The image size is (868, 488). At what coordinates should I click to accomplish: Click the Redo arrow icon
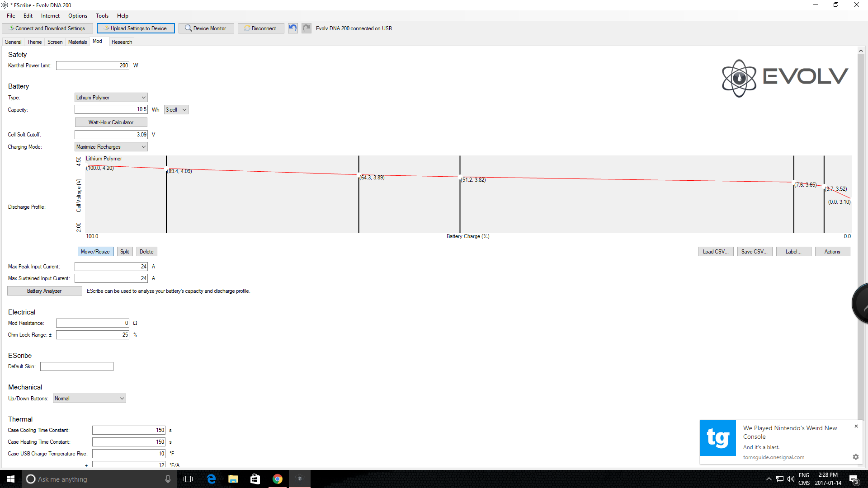(x=307, y=28)
